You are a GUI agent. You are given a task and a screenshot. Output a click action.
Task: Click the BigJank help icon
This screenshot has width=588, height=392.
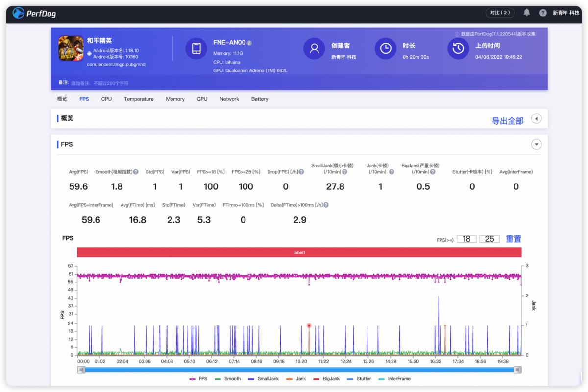tap(433, 172)
